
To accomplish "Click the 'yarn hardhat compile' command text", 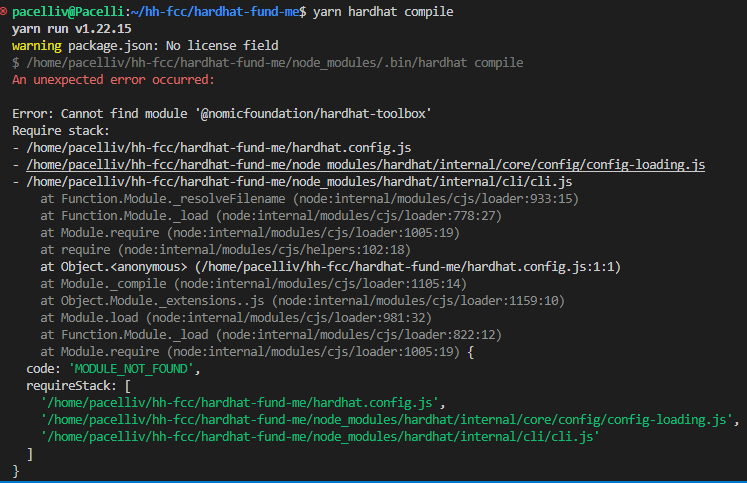I will coord(383,11).
